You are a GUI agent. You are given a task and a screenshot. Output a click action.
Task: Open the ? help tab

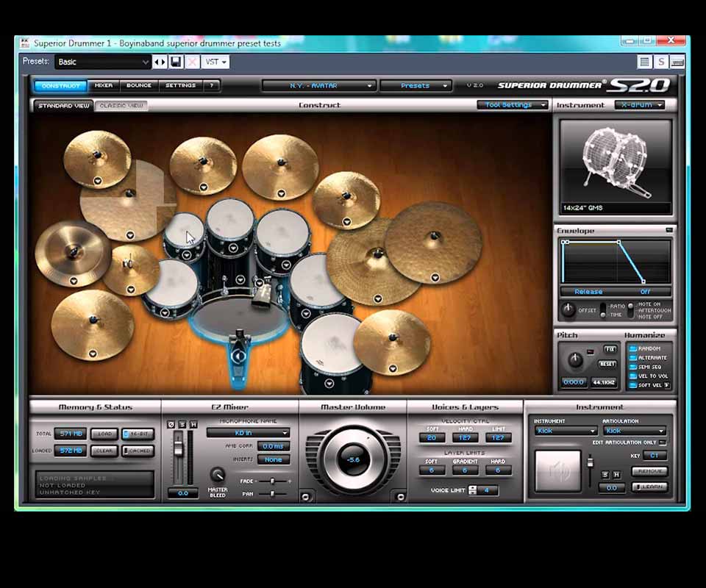click(x=211, y=85)
